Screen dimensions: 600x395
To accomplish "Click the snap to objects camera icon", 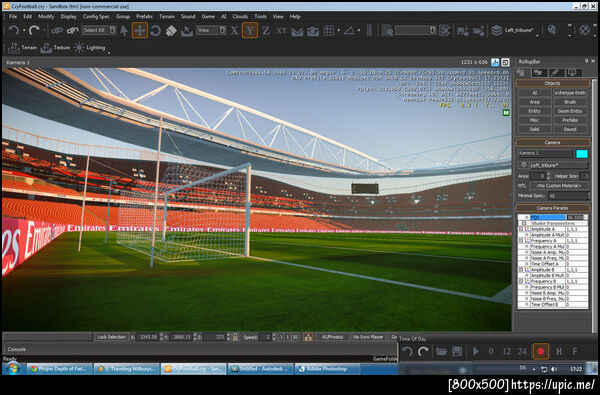I will (x=313, y=31).
